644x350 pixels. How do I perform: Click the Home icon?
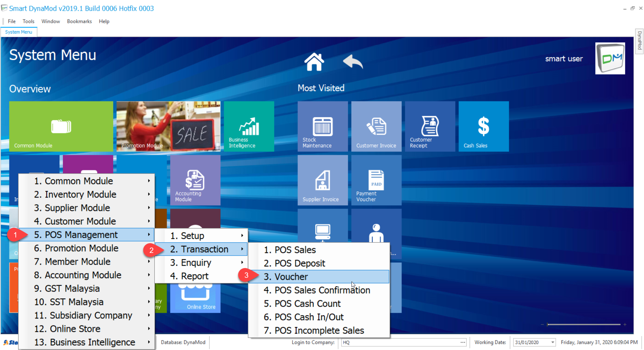314,62
